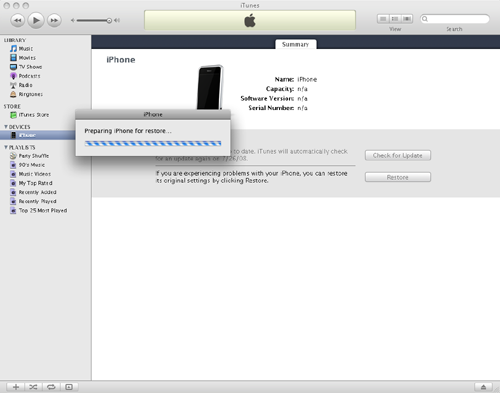500x393 pixels.
Task: Open My Top Rated smart playlist
Action: point(31,183)
